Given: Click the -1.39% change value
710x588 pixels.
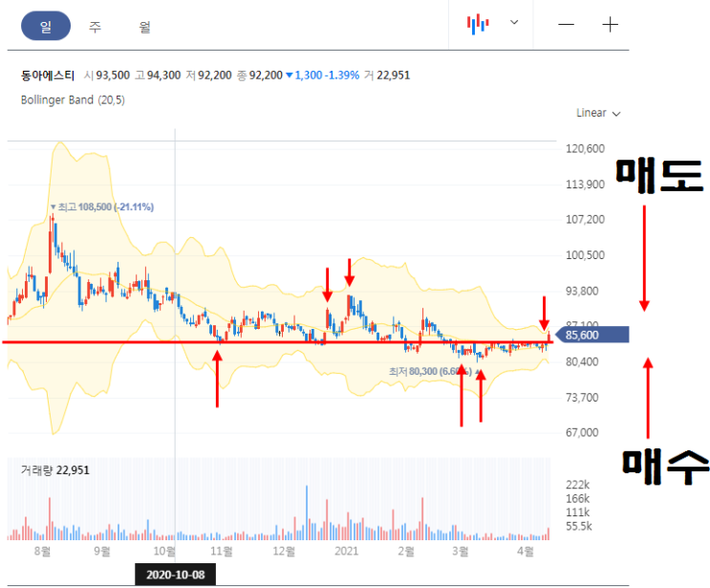Looking at the screenshot, I should pos(342,76).
